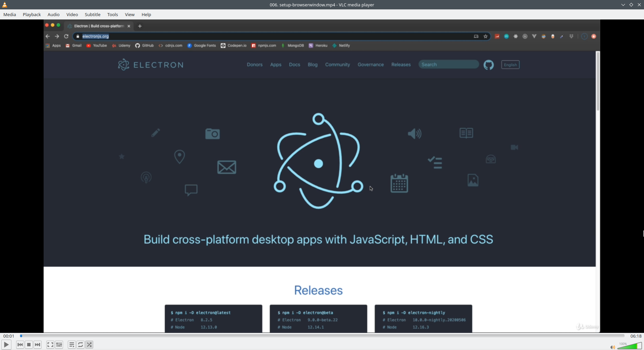Open VLC's extended settings equalizer icon
This screenshot has width=644, height=350.
coord(59,345)
